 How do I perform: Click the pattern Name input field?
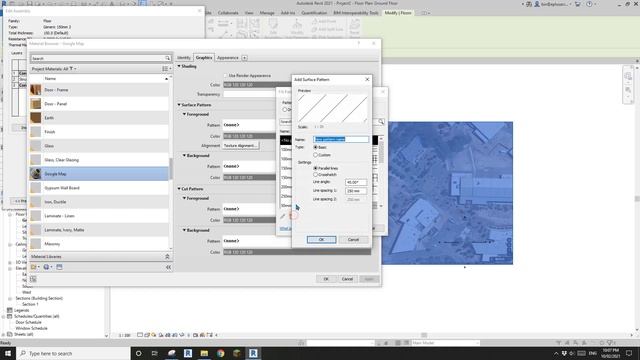click(341, 140)
